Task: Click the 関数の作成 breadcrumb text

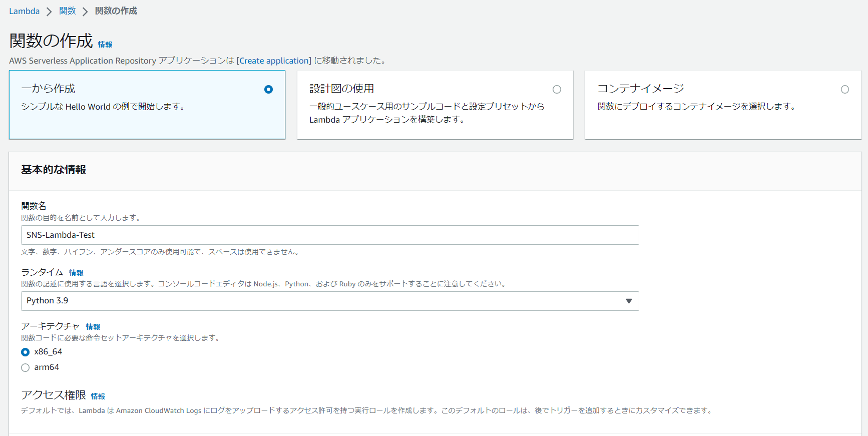Action: point(116,11)
